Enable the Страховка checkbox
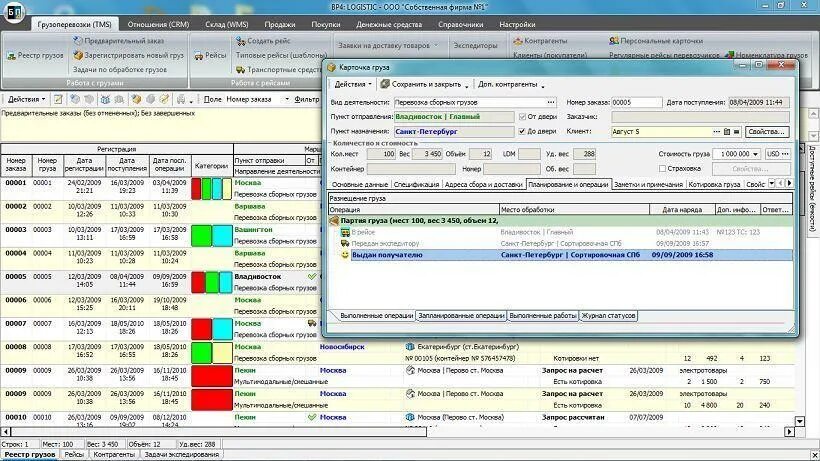820x461 pixels. [662, 168]
